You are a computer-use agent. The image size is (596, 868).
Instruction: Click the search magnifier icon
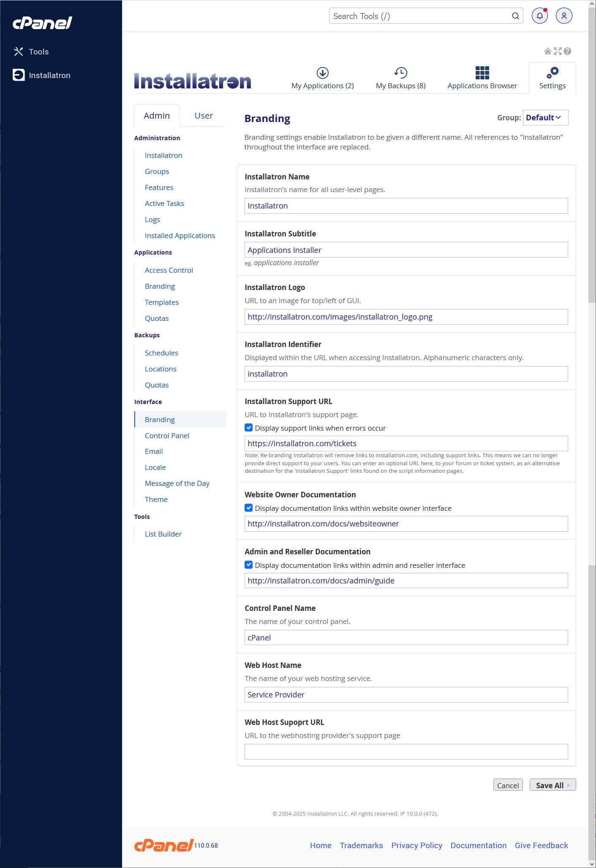click(x=515, y=16)
